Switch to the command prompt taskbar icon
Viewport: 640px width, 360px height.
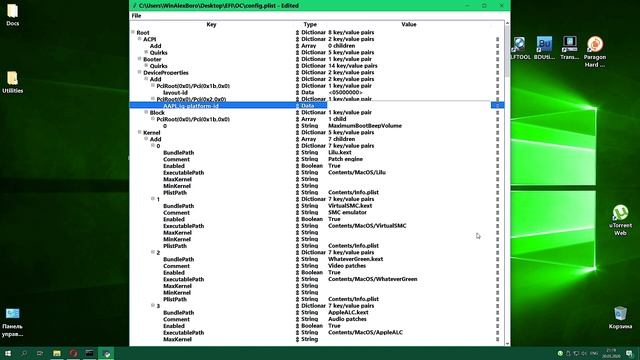coord(90,353)
